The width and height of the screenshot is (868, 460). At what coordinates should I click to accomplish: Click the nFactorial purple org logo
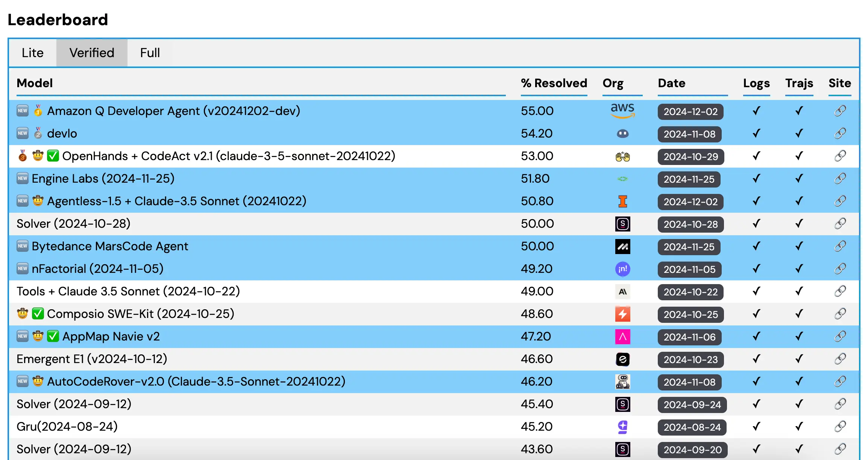(x=622, y=269)
